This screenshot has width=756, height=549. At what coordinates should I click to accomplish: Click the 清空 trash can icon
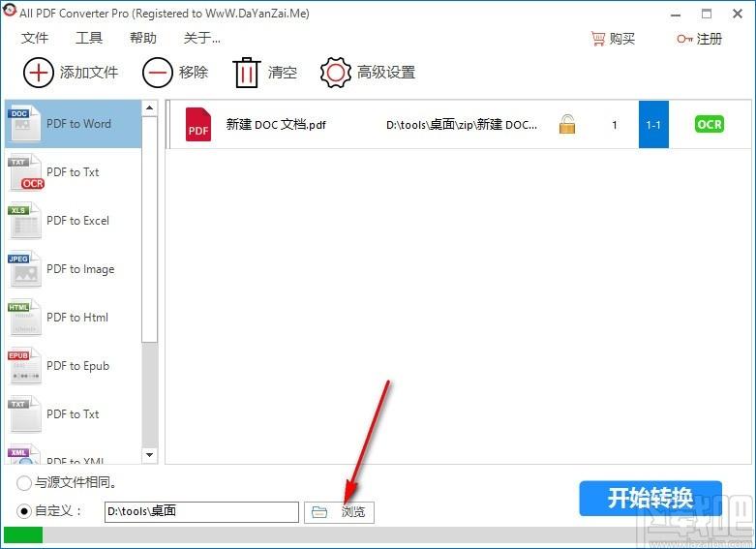[x=247, y=73]
